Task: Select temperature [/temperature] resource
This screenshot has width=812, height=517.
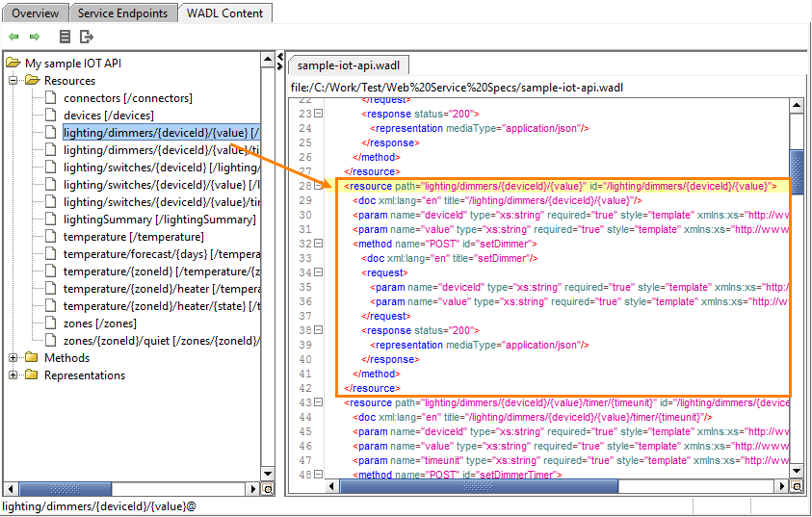Action: 134,237
